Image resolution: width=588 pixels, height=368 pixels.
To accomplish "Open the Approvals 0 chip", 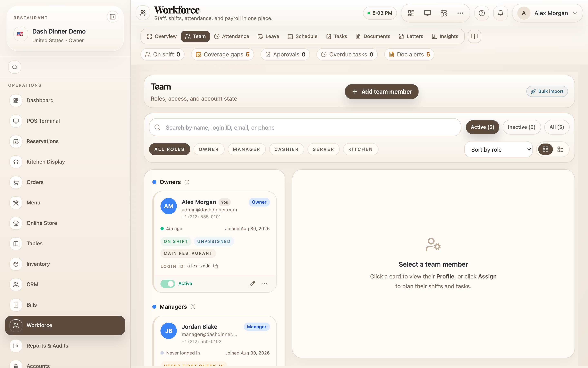I will tap(285, 55).
